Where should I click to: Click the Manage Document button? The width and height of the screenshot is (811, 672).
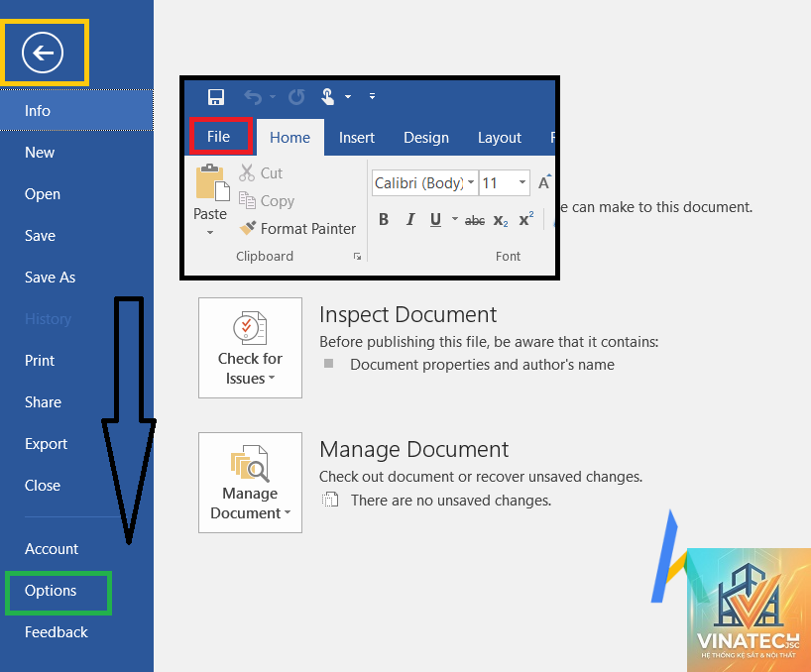250,483
